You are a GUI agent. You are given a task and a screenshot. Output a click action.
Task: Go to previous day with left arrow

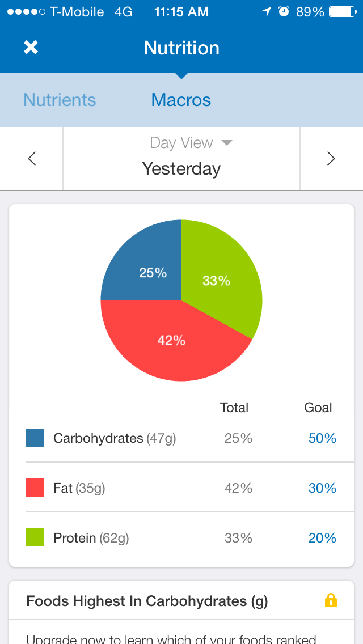pos(32,159)
